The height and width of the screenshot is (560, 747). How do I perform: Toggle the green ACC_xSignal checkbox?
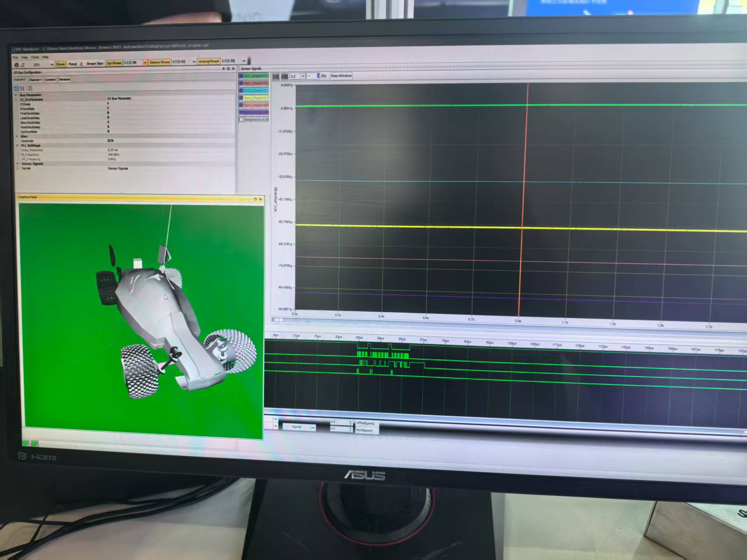click(241, 76)
